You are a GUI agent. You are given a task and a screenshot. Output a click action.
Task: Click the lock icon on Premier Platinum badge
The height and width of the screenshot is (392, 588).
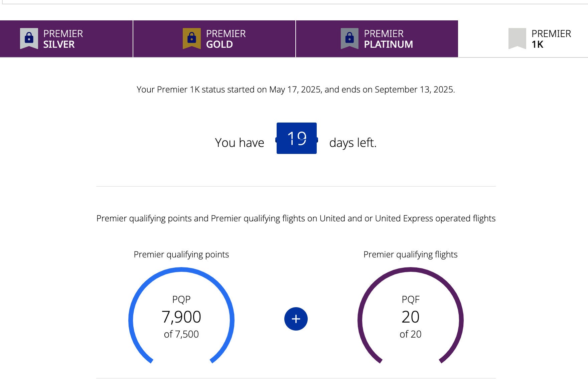click(349, 38)
